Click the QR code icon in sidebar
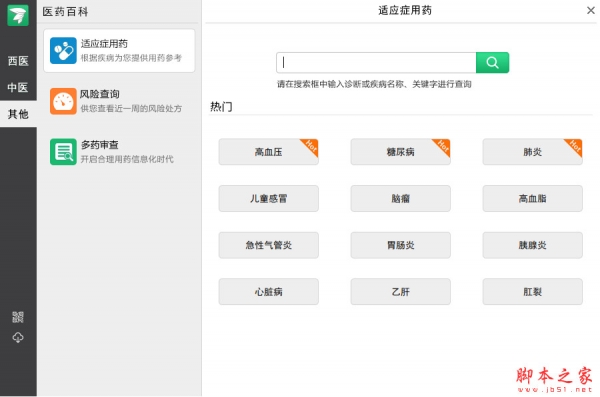 click(x=18, y=317)
